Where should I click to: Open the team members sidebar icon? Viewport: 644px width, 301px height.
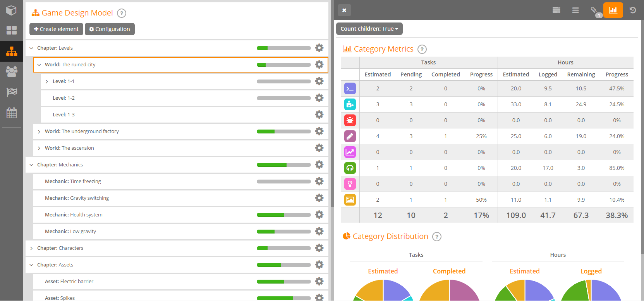coord(12,71)
